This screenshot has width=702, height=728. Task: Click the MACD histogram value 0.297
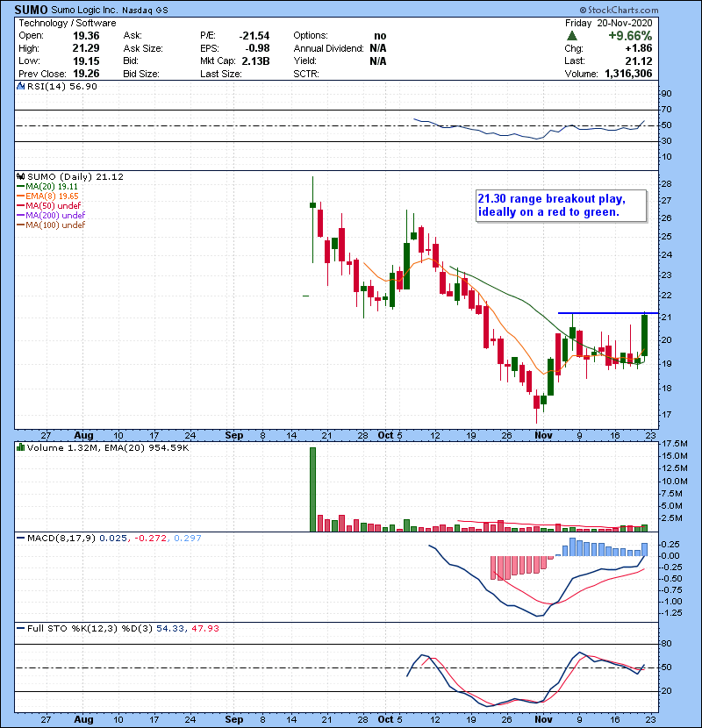pyautogui.click(x=188, y=539)
